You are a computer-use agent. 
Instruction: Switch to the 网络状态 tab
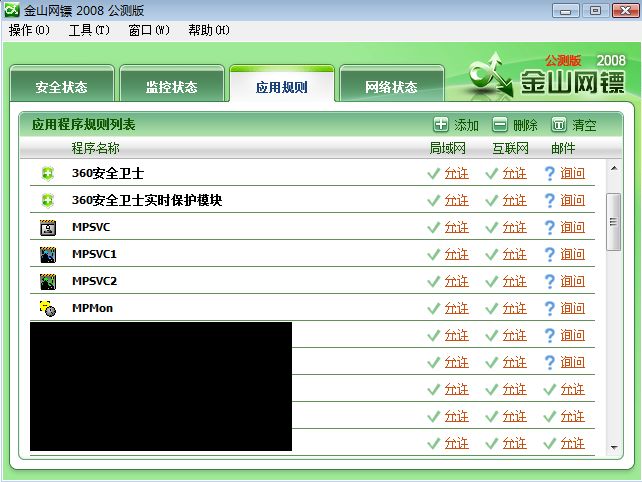[392, 84]
